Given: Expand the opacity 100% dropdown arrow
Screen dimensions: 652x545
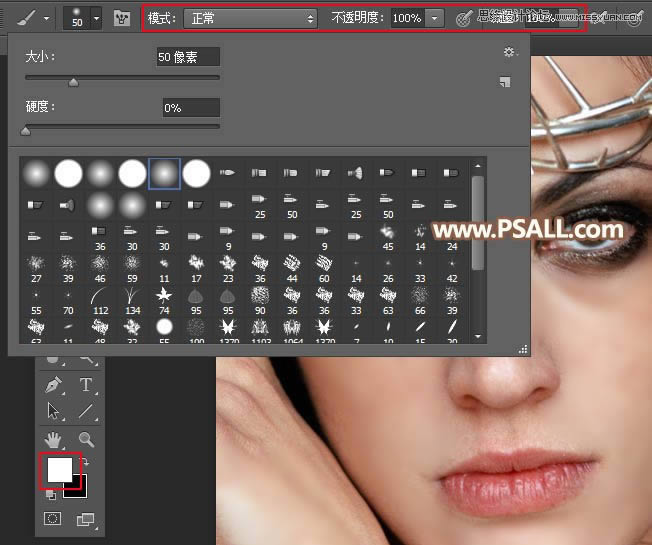Looking at the screenshot, I should coord(435,18).
